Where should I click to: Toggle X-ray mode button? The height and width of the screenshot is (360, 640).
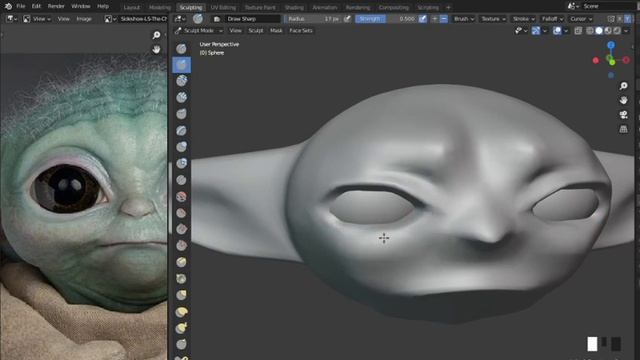click(578, 31)
